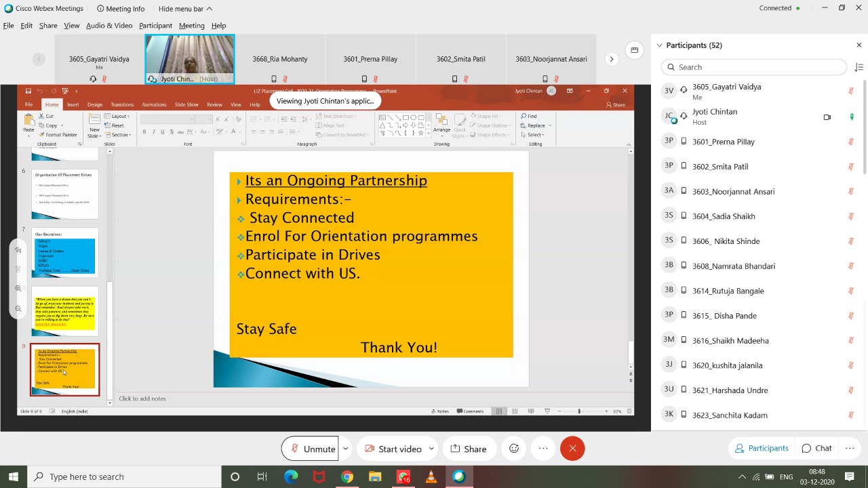
Task: Open more options in the meeting controls
Action: (x=543, y=449)
